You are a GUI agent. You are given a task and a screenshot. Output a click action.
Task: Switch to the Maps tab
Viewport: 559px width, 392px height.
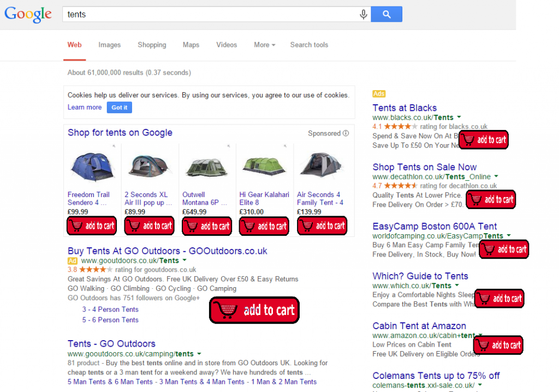coord(191,45)
